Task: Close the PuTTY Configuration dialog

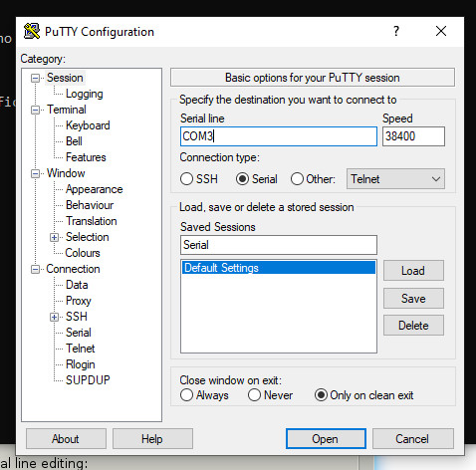Action: click(441, 31)
